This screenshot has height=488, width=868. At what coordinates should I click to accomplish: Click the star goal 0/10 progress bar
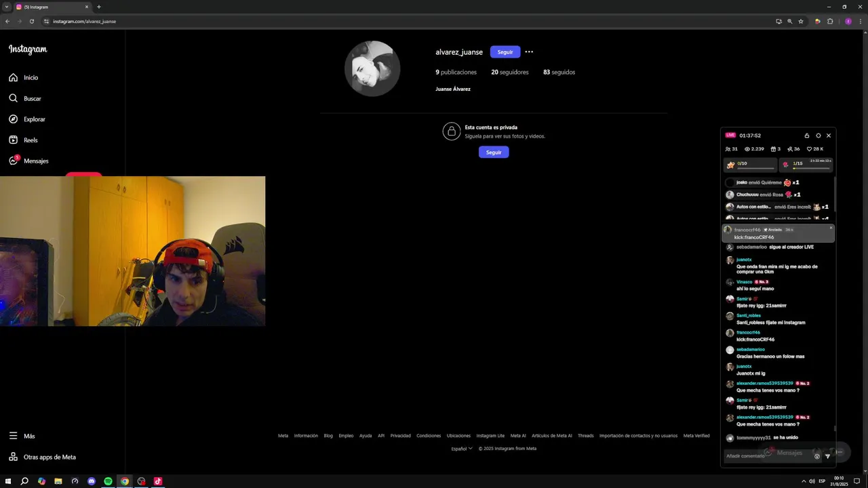pos(751,165)
